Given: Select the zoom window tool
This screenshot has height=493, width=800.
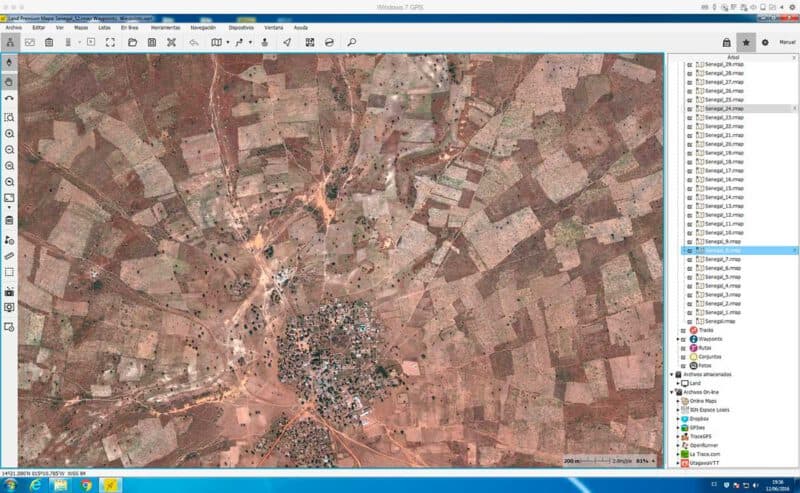Looking at the screenshot, I should (9, 117).
